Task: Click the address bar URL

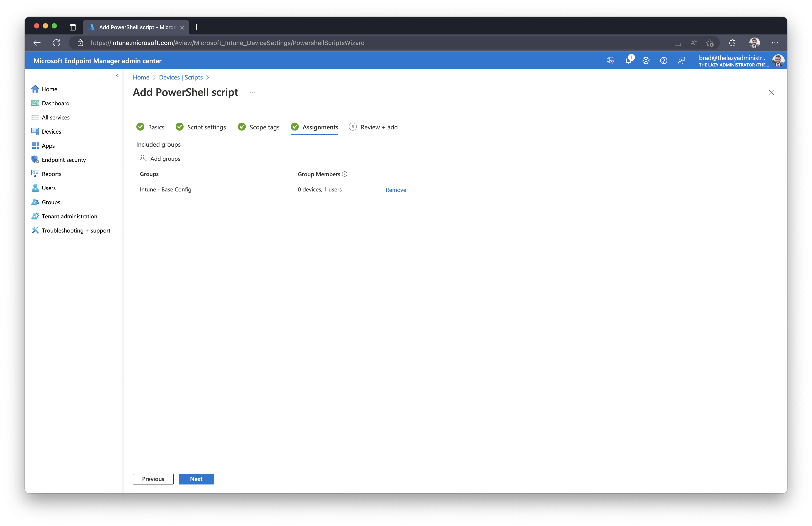Action: [x=227, y=43]
